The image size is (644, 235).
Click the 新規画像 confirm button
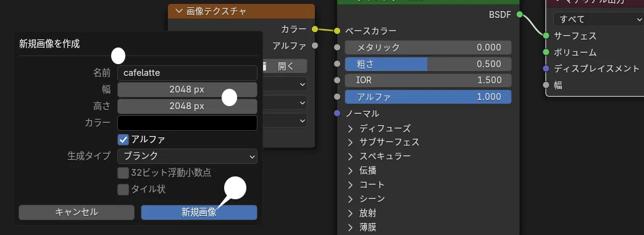(199, 212)
